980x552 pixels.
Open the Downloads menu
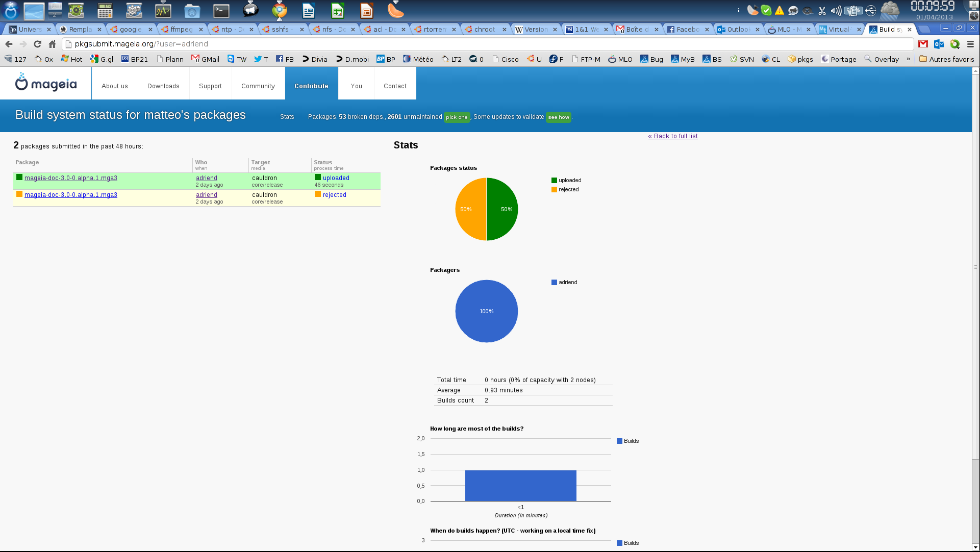[x=163, y=86]
